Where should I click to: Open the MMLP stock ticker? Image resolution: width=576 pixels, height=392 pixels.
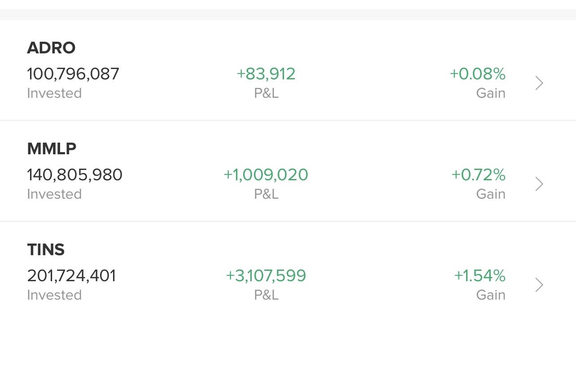point(52,149)
